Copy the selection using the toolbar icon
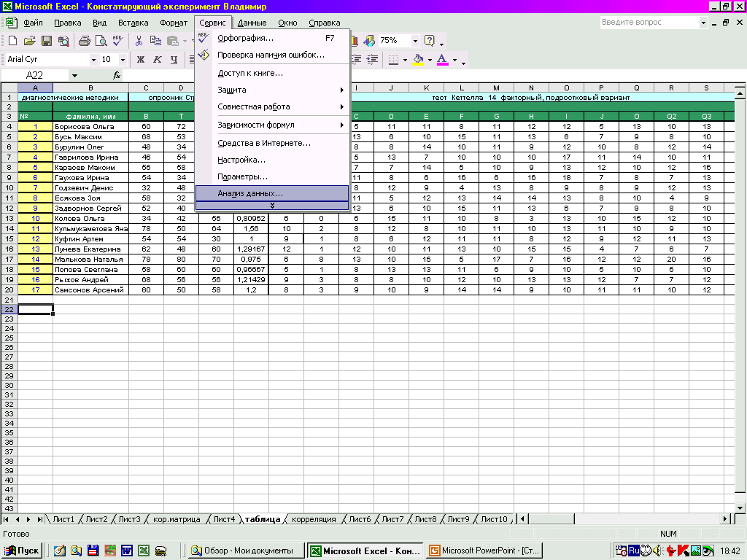The width and height of the screenshot is (747, 560). [x=155, y=41]
